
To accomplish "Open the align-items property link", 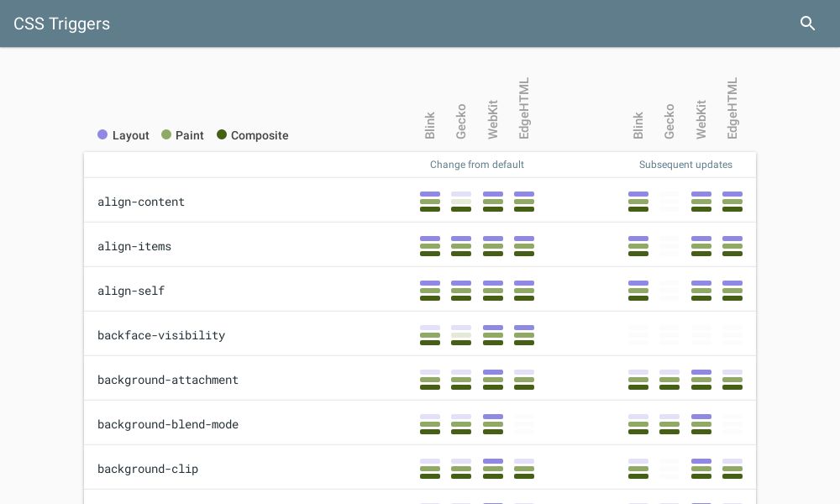I will point(134,246).
